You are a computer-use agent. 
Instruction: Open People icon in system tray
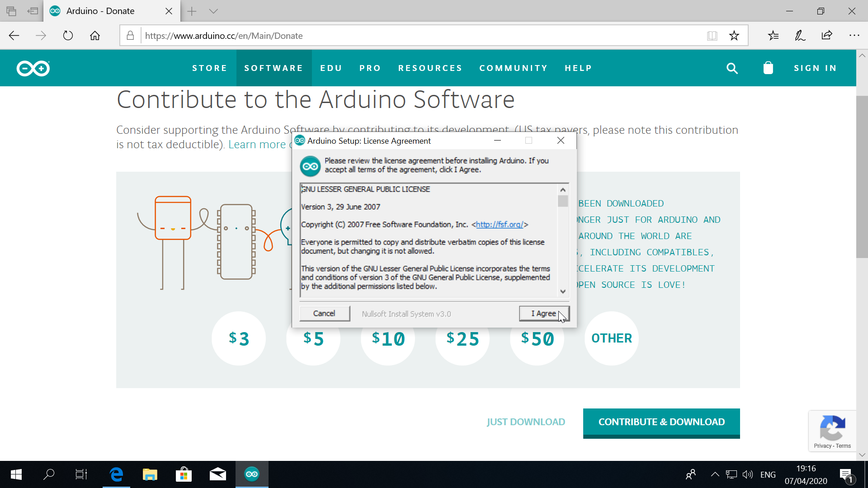coord(690,474)
